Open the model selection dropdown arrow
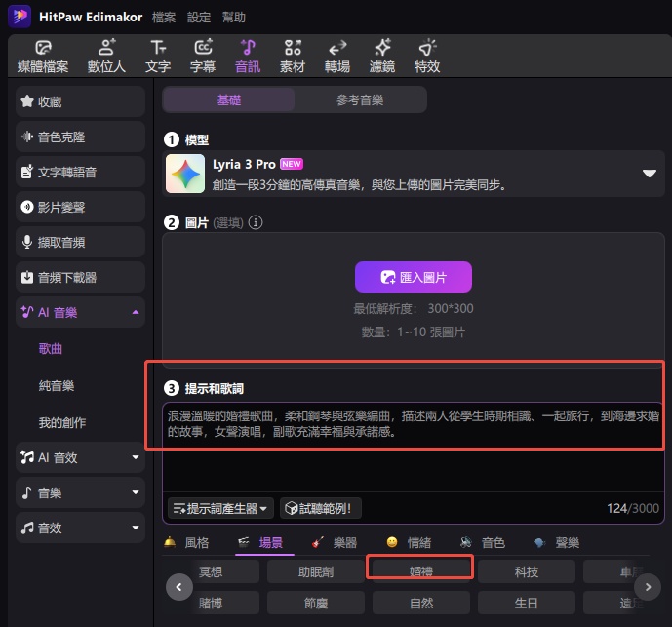The height and width of the screenshot is (627, 672). click(x=650, y=174)
